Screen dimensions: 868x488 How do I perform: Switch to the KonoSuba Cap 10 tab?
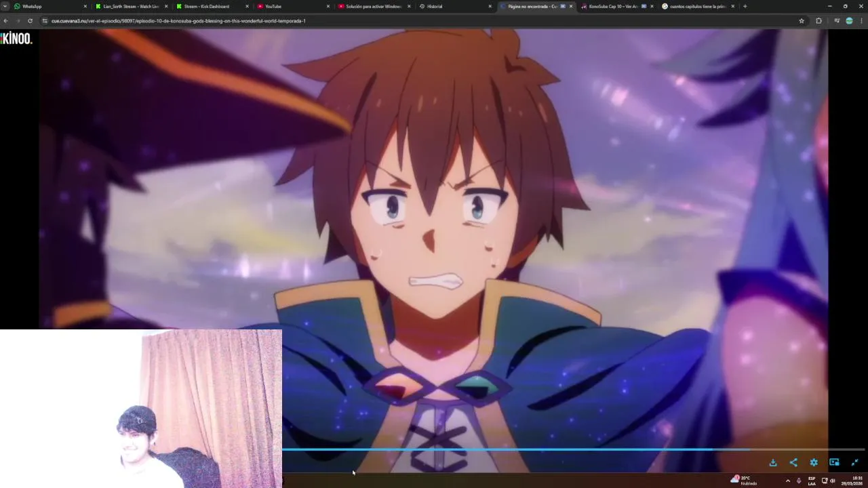(616, 6)
